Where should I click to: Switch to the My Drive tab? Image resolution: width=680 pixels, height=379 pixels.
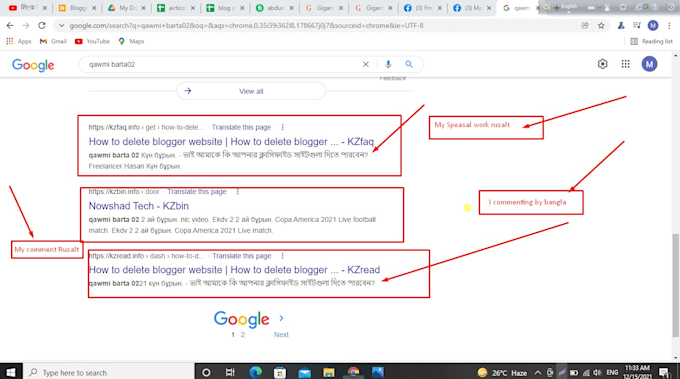[123, 8]
